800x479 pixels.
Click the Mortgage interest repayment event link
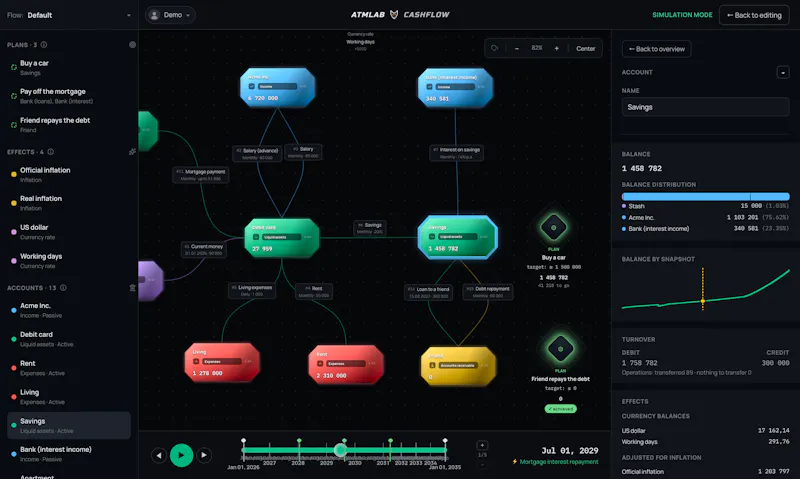555,462
